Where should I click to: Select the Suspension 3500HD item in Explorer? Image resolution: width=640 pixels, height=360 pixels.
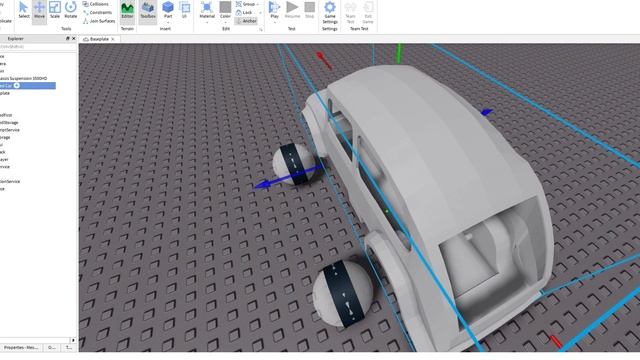click(24, 78)
